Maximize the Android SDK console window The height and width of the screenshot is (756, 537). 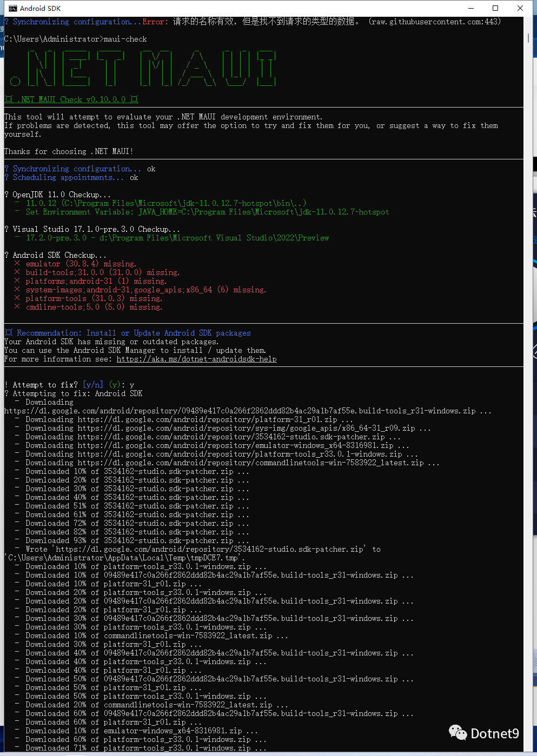[x=495, y=8]
